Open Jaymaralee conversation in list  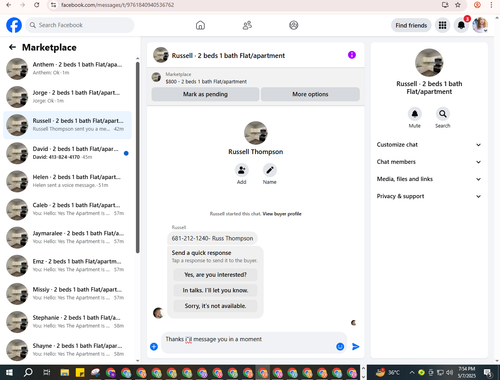pyautogui.click(x=68, y=237)
